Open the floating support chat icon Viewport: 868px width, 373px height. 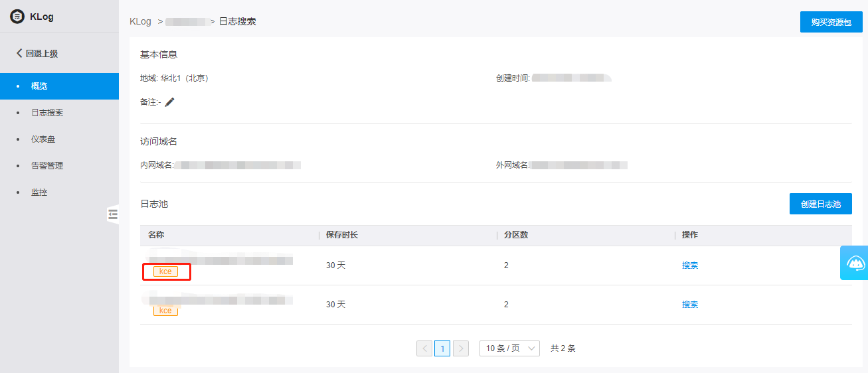tap(855, 263)
